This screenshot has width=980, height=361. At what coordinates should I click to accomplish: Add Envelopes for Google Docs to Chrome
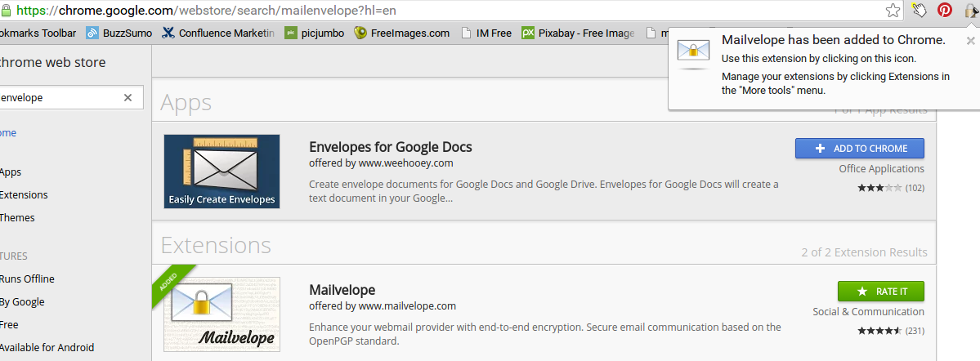pos(859,149)
